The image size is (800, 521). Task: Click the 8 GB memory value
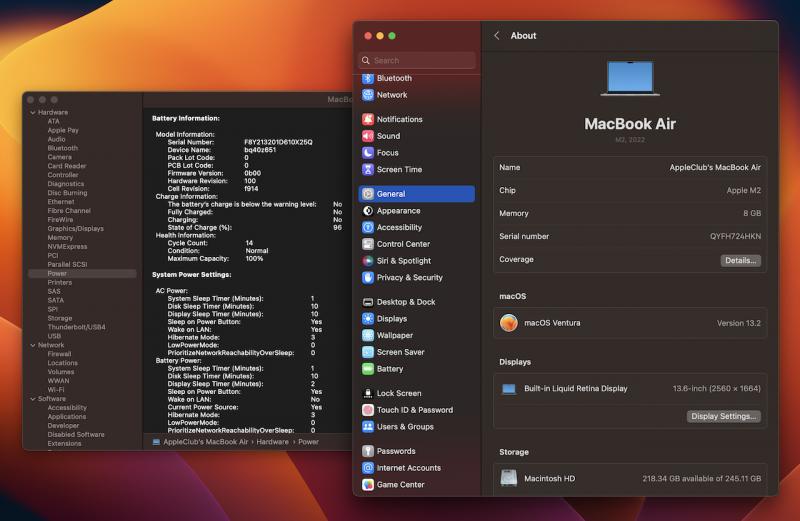752,213
